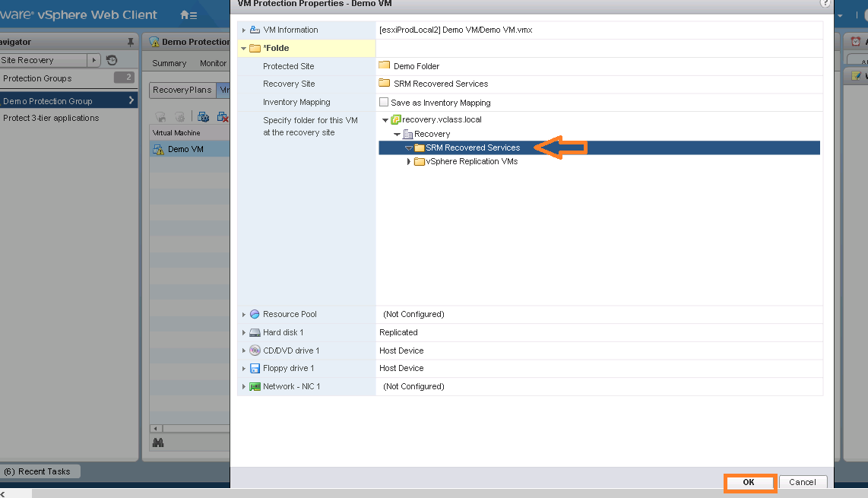Click the recovery.vclass.local vCenter icon
Screen dimensions: 868x498
pos(396,119)
